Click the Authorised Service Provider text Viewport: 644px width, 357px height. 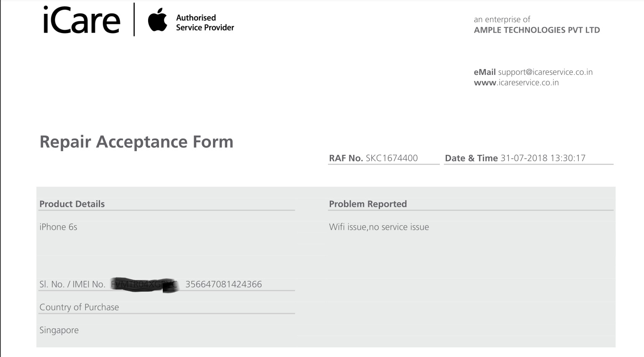tap(205, 23)
